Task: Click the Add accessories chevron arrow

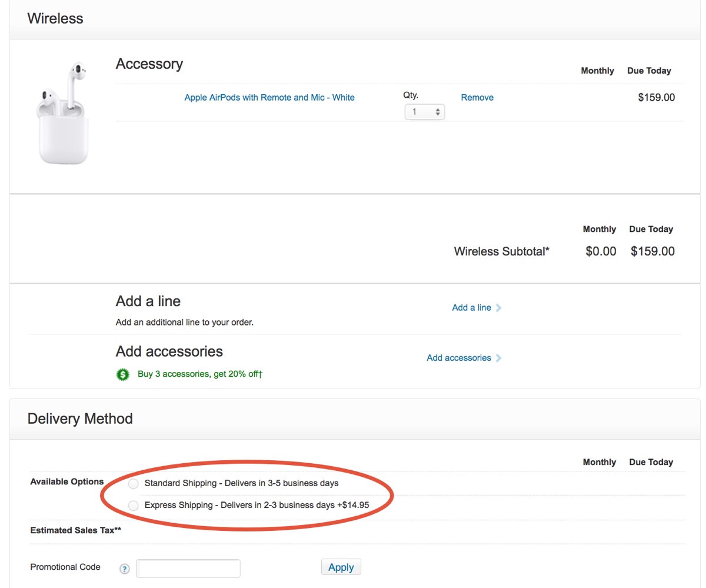Action: [x=499, y=358]
